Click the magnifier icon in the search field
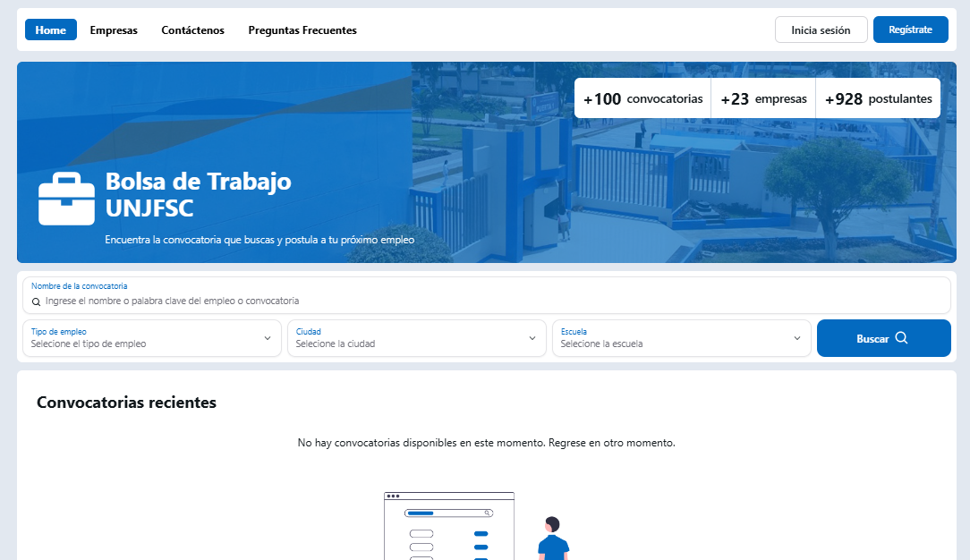Screen dimensions: 970x560 point(36,301)
